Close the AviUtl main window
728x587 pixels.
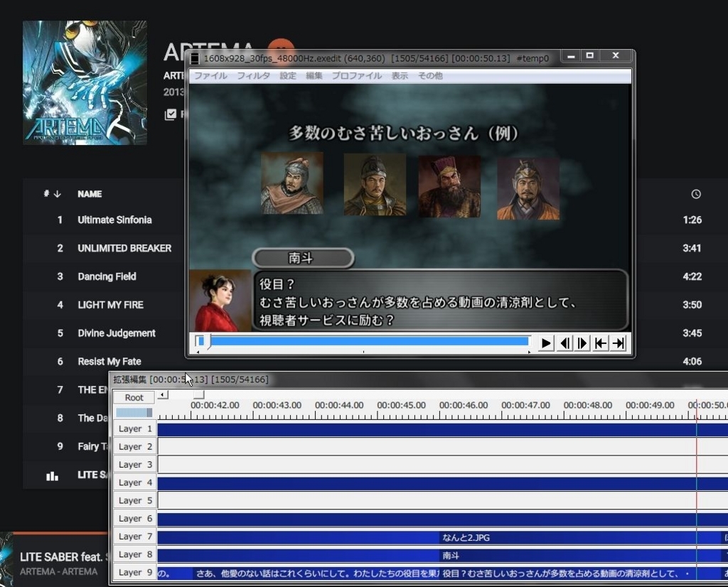pyautogui.click(x=615, y=56)
